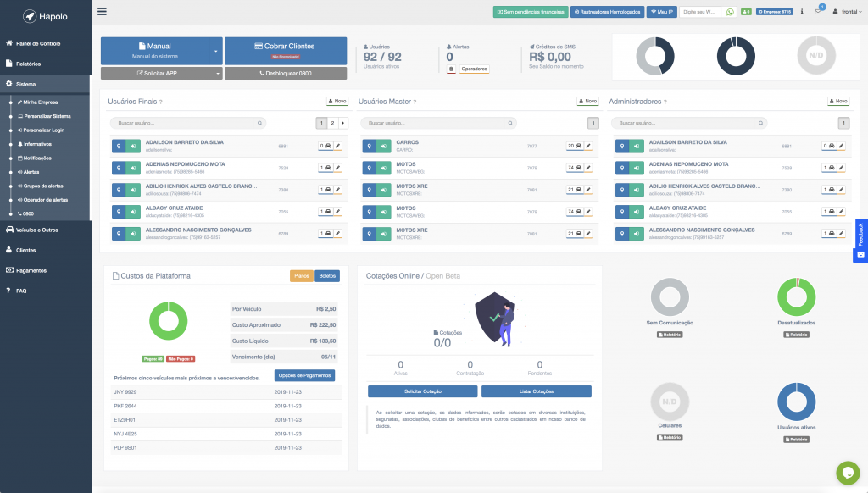Open the WhatsApp icon button

point(730,12)
